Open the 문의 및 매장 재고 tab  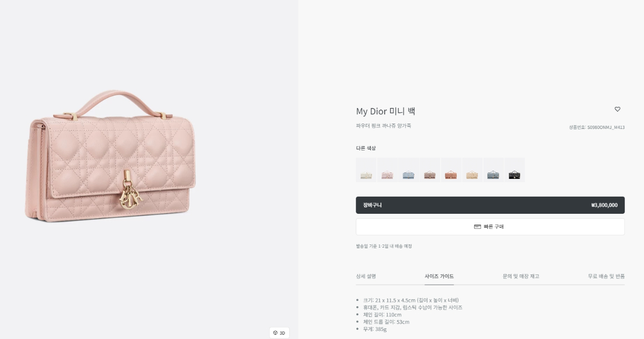coord(521,276)
